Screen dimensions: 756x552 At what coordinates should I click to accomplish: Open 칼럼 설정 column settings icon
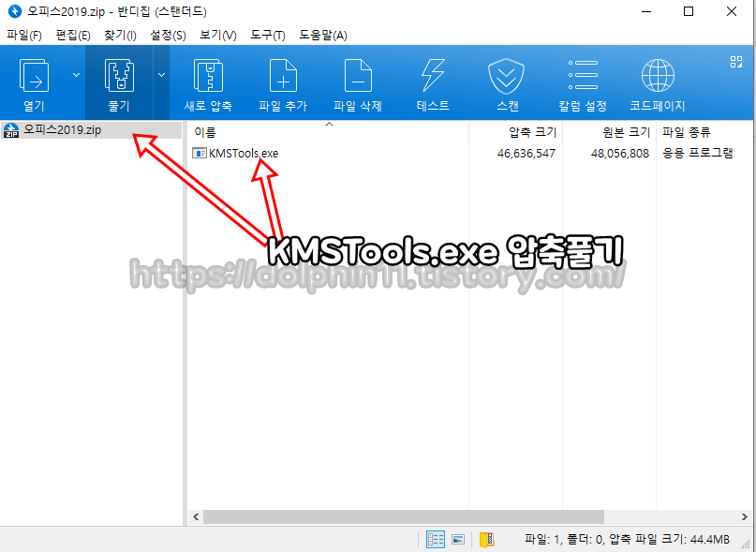click(583, 75)
